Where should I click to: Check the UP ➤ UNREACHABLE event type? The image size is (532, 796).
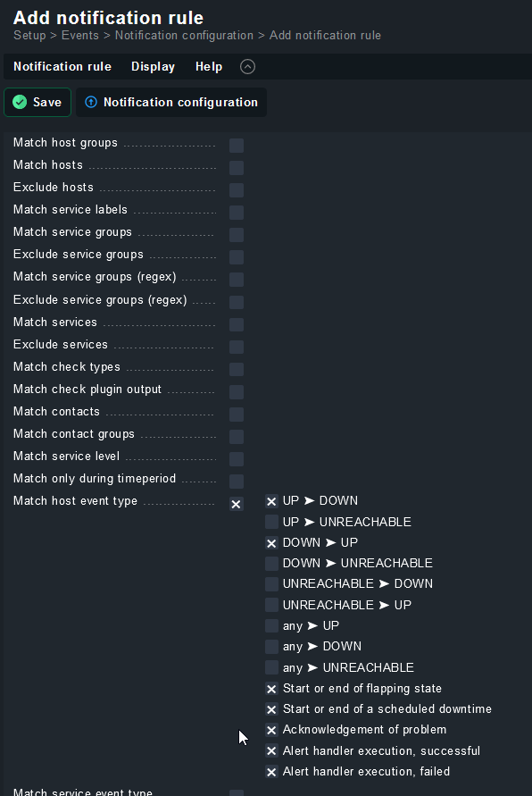(271, 522)
